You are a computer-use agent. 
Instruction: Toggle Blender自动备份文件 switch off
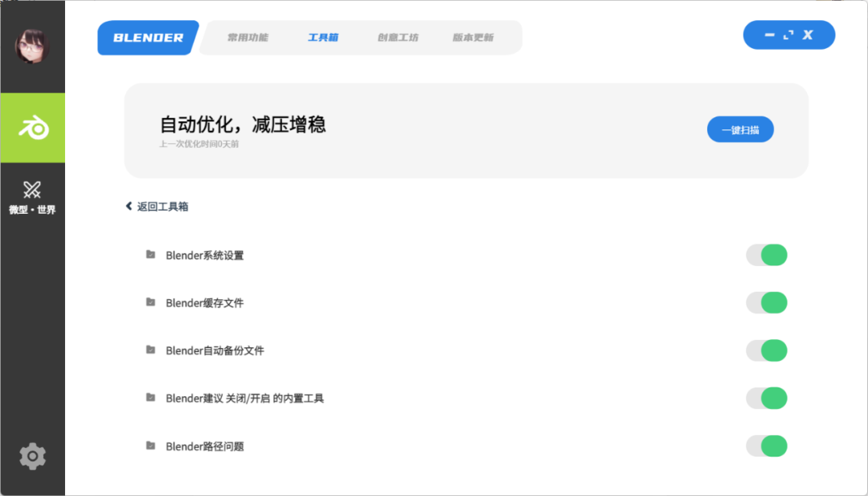(x=767, y=350)
